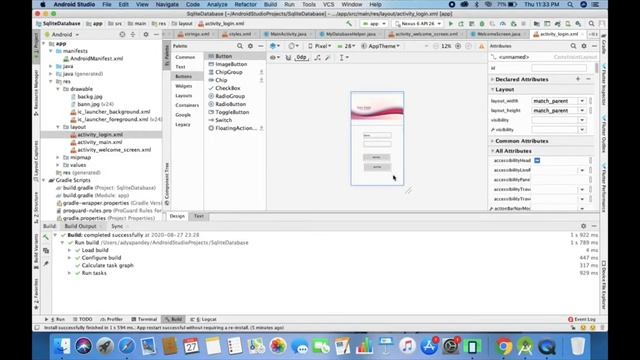The height and width of the screenshot is (360, 640).
Task: Click the Project panel scroll-from-source target icon
Action: [x=122, y=35]
